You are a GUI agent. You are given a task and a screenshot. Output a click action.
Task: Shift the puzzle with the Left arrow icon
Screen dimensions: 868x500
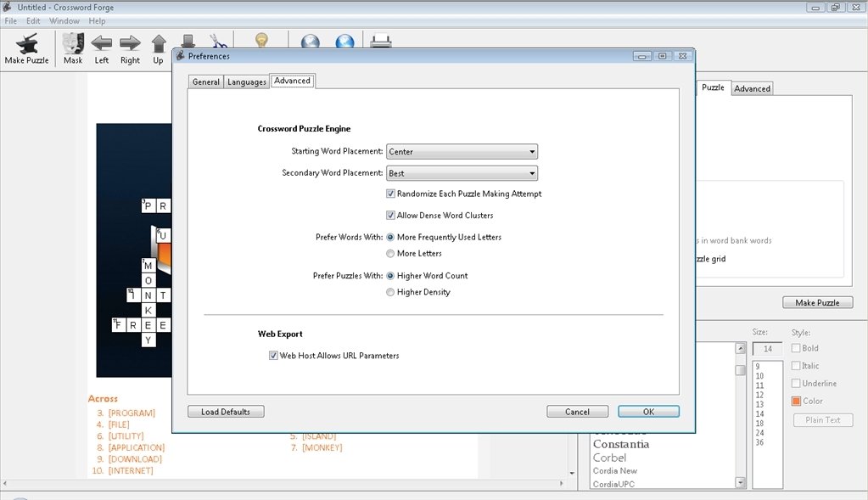pyautogui.click(x=101, y=42)
